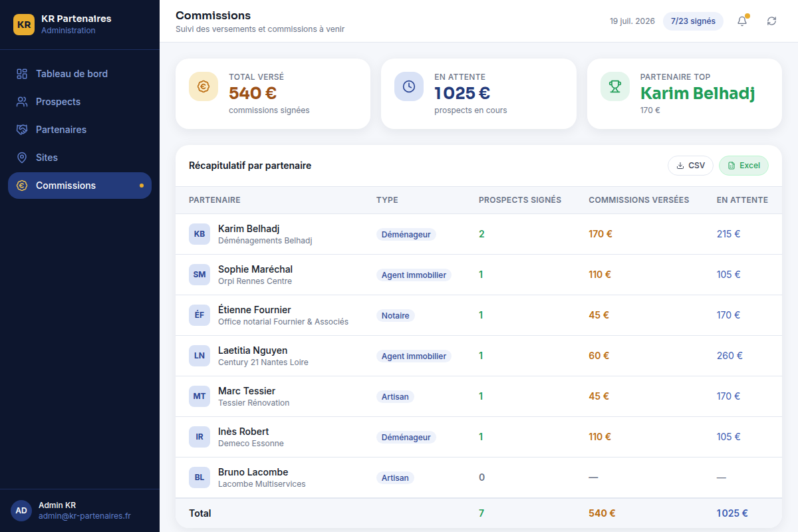This screenshot has width=798, height=532.
Task: Open notifications bell
Action: click(742, 21)
